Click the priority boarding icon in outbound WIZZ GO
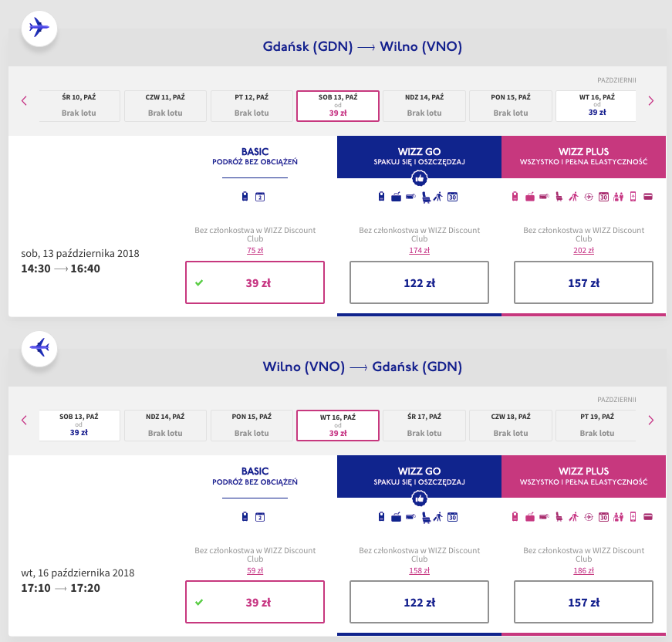 tap(437, 197)
